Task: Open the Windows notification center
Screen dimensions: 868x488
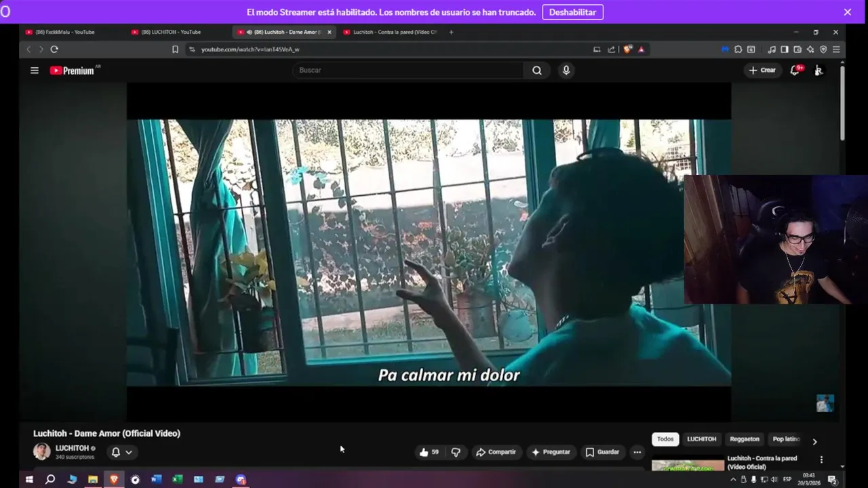Action: (832, 479)
